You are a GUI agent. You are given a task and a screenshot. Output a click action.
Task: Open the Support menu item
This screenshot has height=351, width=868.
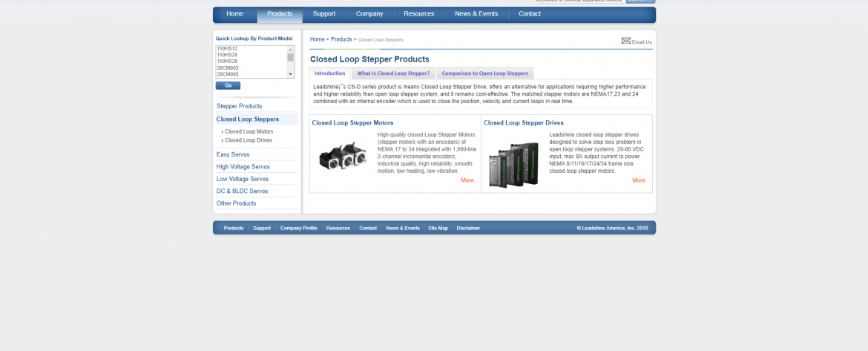click(324, 14)
